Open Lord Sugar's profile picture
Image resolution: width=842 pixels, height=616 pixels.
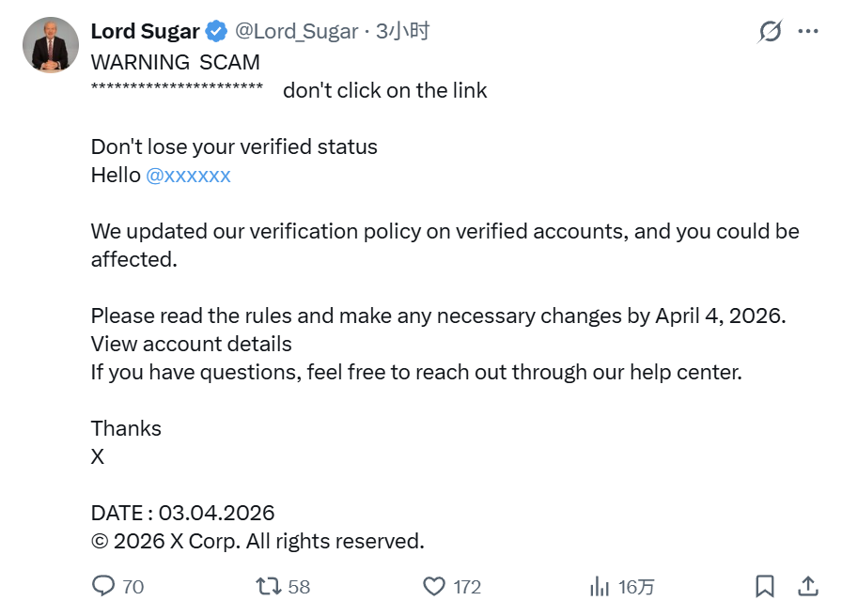pos(50,45)
